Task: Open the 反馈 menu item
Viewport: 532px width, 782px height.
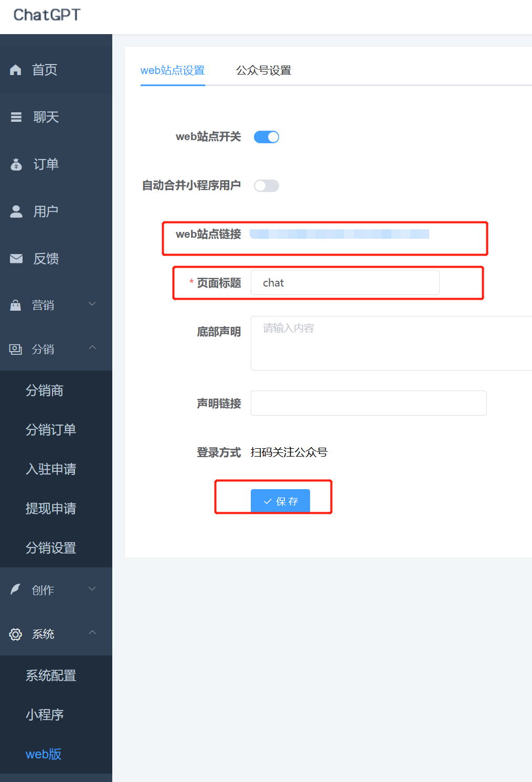Action: pyautogui.click(x=56, y=259)
